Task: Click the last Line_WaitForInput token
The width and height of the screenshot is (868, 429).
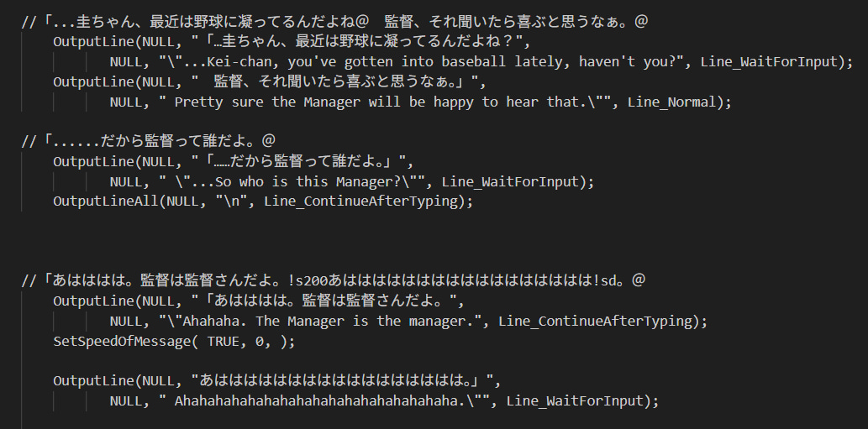Action: [x=576, y=400]
